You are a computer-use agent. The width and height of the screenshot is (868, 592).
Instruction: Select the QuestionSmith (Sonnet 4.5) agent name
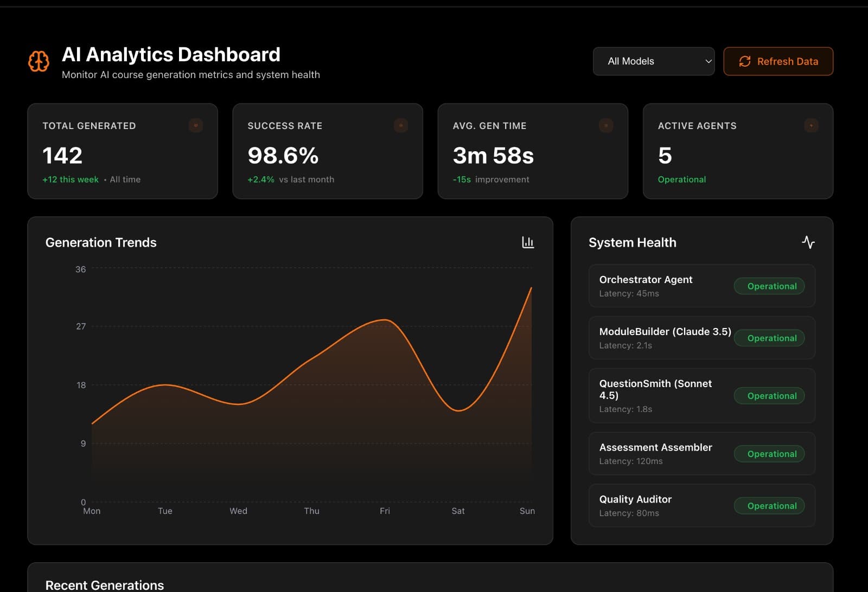(655, 389)
